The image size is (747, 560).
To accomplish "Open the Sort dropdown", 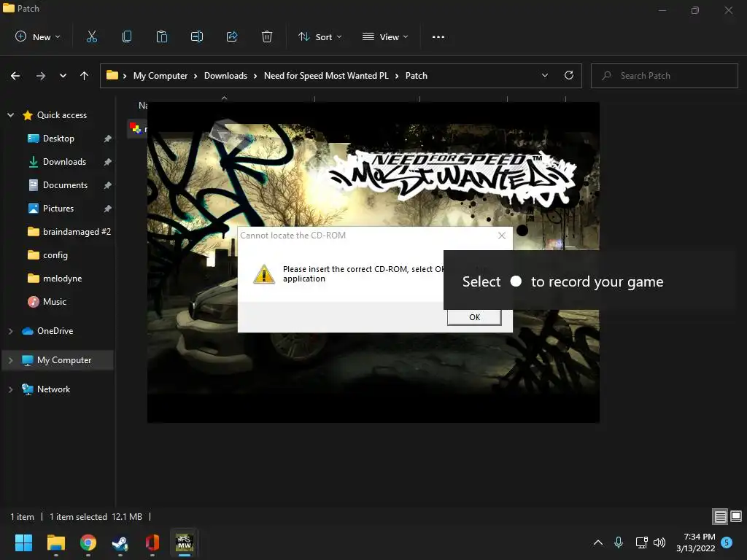I will coord(320,36).
